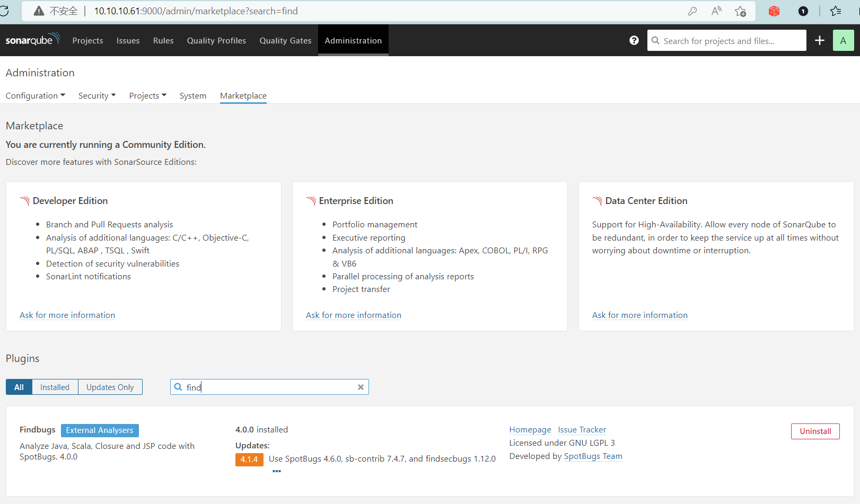Viewport: 860px width, 504px height.
Task: Click the browser address bar URL
Action: (196, 11)
